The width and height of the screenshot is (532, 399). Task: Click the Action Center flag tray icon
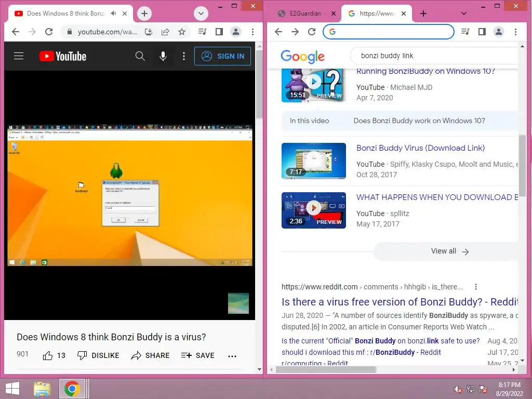[483, 389]
